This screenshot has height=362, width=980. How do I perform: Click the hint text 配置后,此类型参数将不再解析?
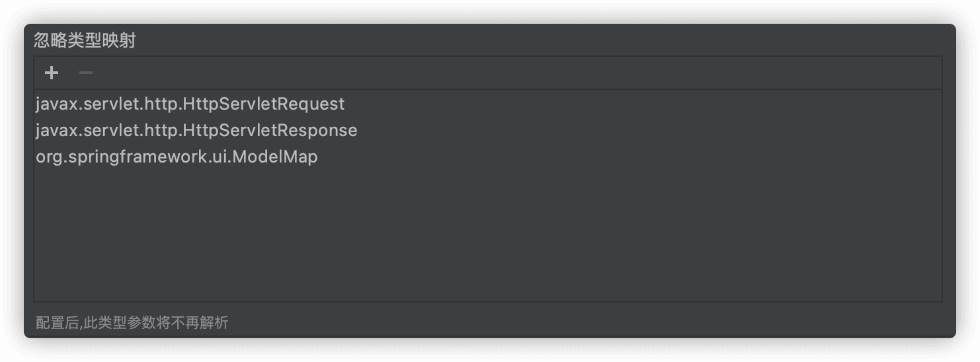click(x=132, y=323)
